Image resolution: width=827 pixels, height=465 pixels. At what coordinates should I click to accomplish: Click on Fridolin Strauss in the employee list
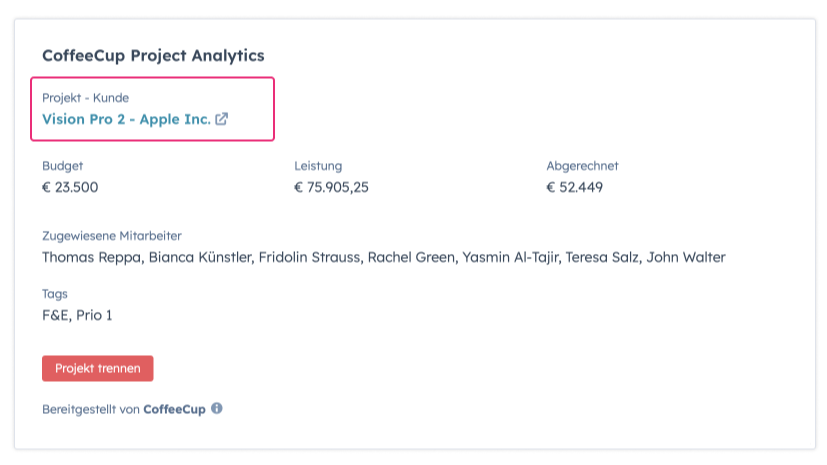click(308, 257)
